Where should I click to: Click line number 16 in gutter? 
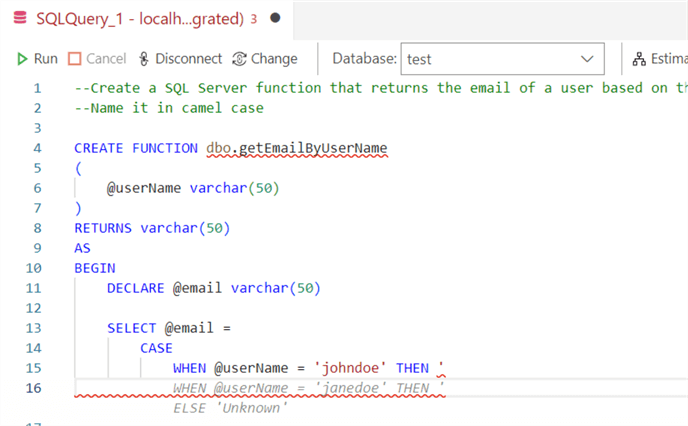pos(33,388)
